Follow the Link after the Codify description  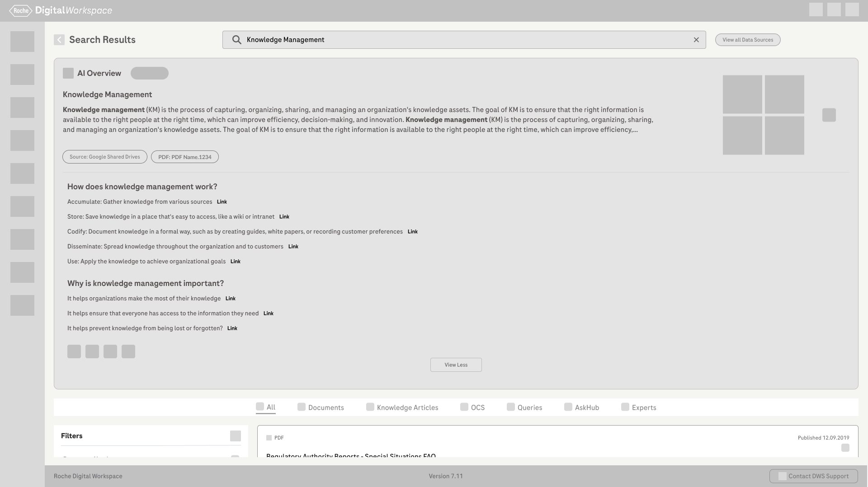tap(412, 232)
